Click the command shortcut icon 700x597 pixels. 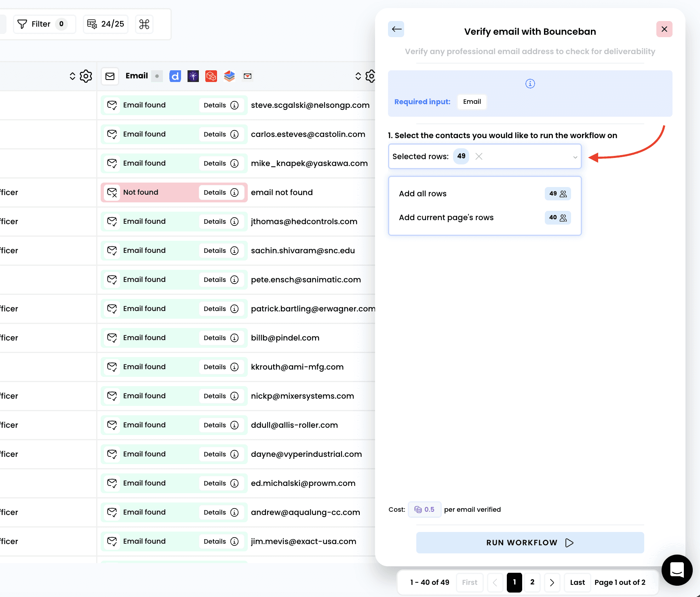point(144,24)
